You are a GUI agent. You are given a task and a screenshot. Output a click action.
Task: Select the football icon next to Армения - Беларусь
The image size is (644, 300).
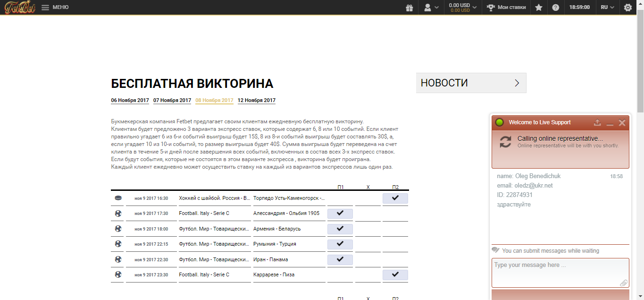click(117, 229)
